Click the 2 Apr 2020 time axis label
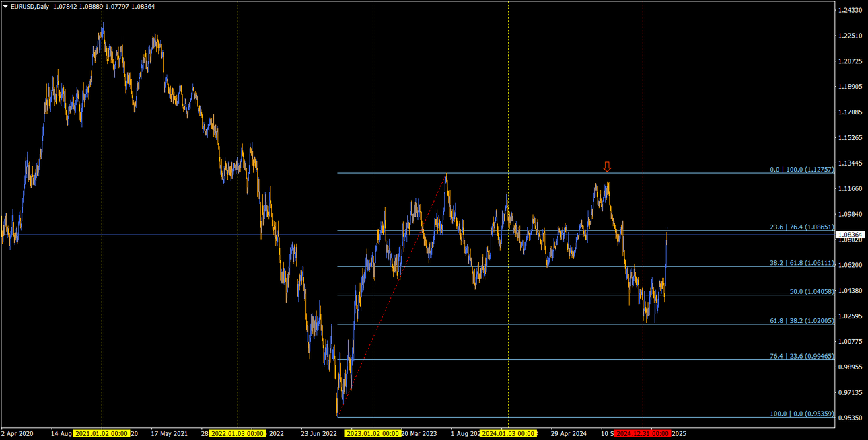868x440 pixels. coord(17,434)
